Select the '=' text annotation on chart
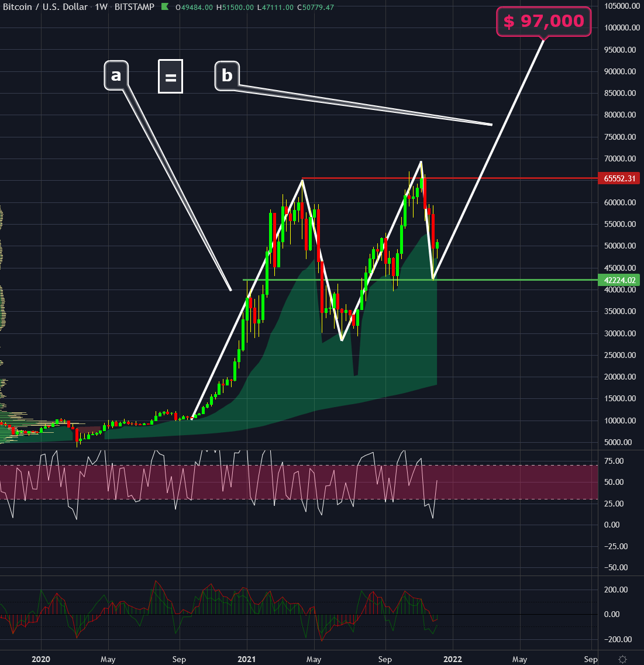 [x=170, y=76]
